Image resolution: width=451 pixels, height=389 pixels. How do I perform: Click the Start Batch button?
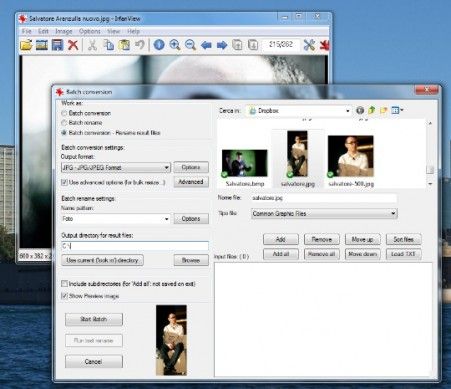tap(94, 319)
